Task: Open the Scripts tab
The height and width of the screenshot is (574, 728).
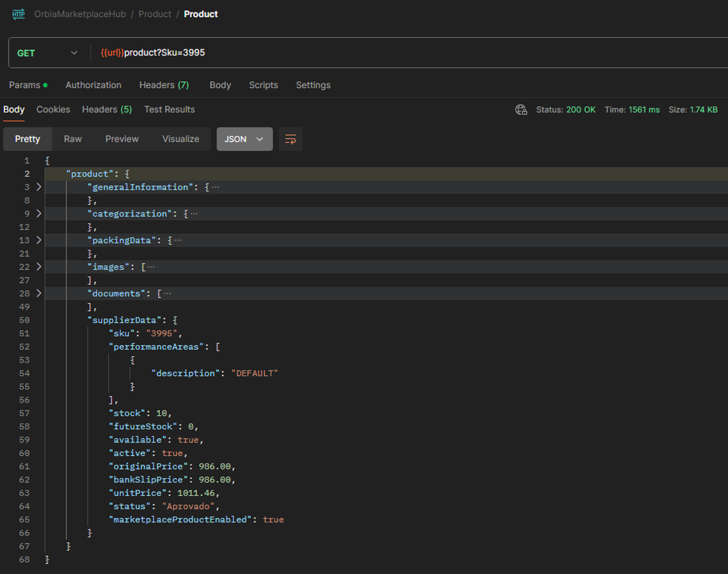Action: [x=263, y=85]
